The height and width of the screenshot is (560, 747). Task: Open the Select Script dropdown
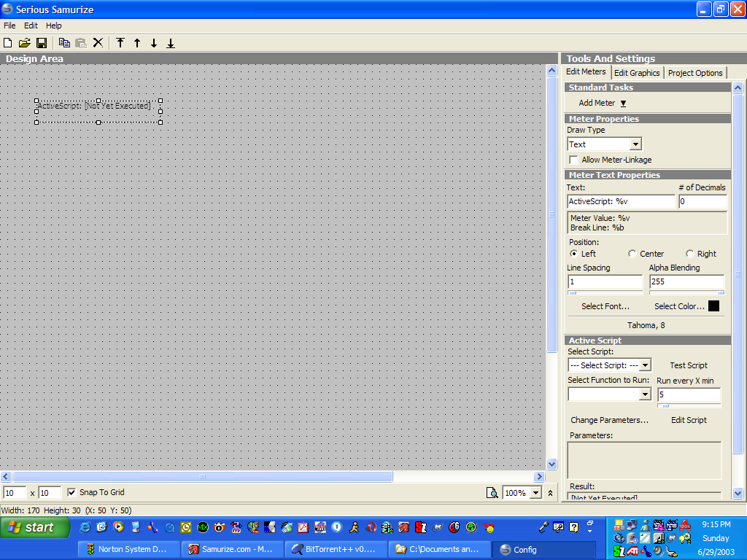click(x=645, y=365)
